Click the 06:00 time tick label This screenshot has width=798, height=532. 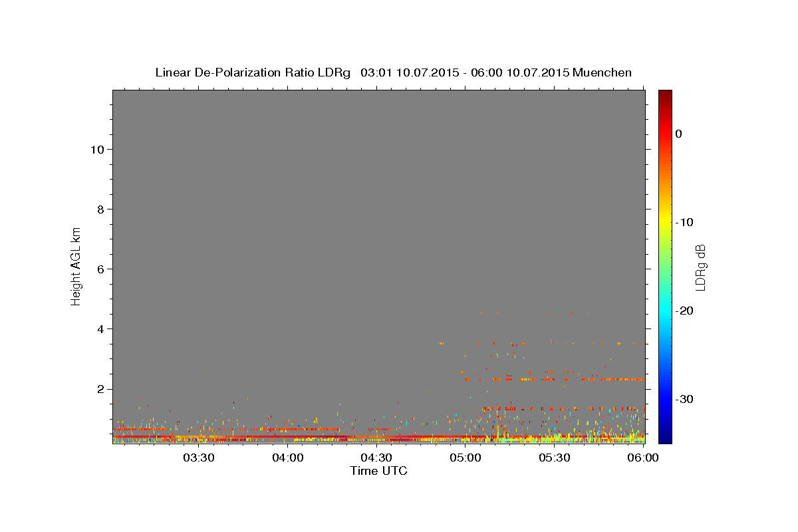click(x=643, y=458)
